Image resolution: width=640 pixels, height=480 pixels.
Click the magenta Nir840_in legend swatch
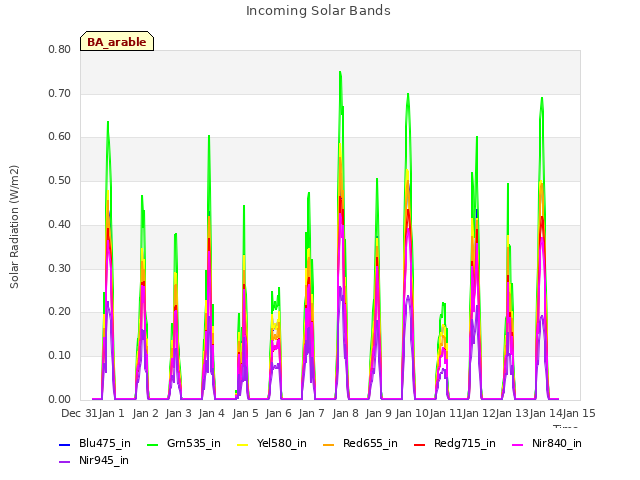click(x=518, y=444)
